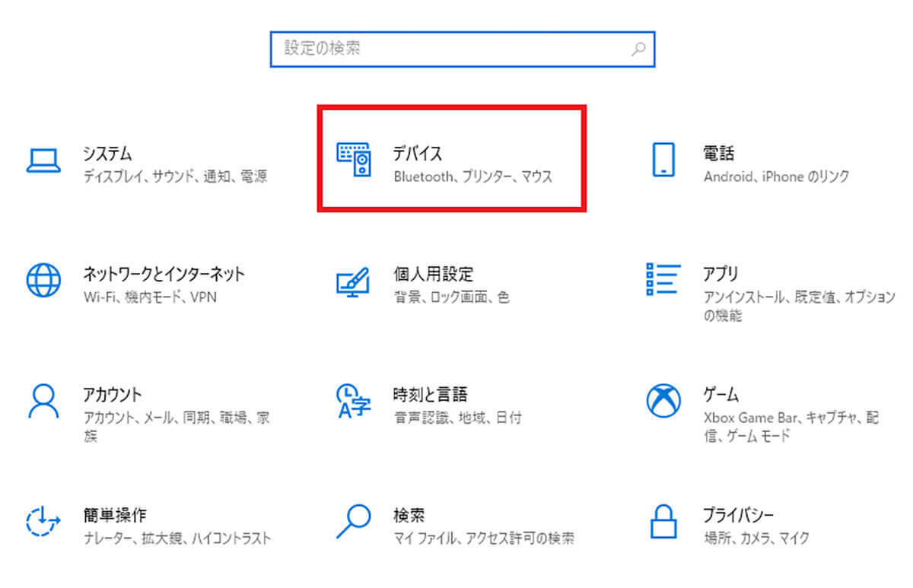Click the System laptop icon
Image resolution: width=913 pixels, height=588 pixels.
[43, 161]
